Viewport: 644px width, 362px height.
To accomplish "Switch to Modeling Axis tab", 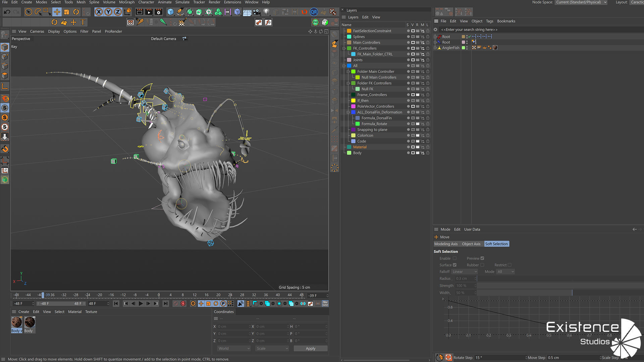I will [x=446, y=244].
